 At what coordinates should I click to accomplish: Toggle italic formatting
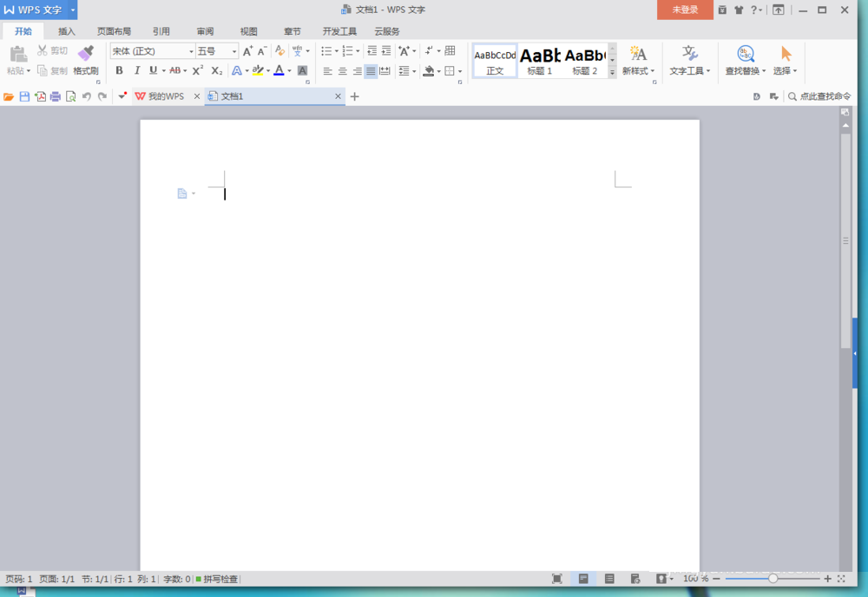pos(137,70)
